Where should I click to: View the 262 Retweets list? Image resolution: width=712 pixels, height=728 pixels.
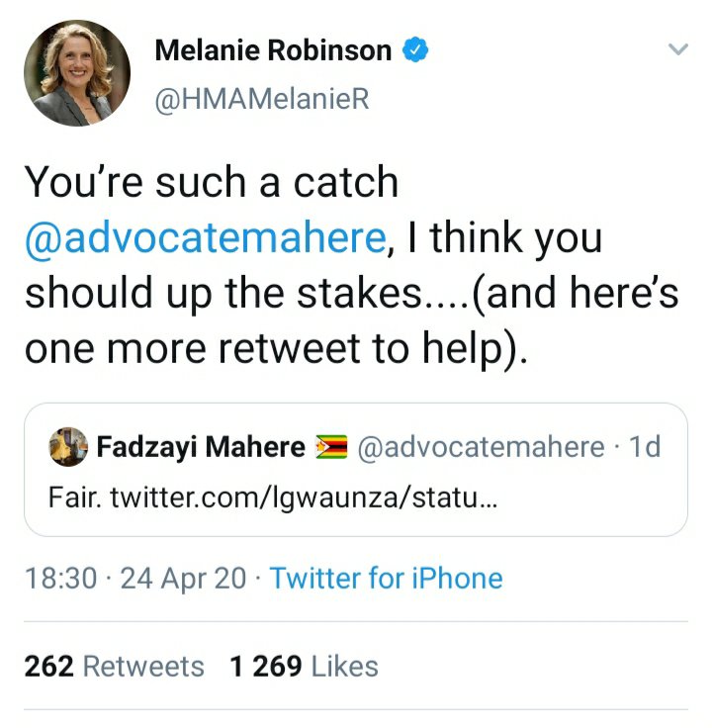coord(114,666)
